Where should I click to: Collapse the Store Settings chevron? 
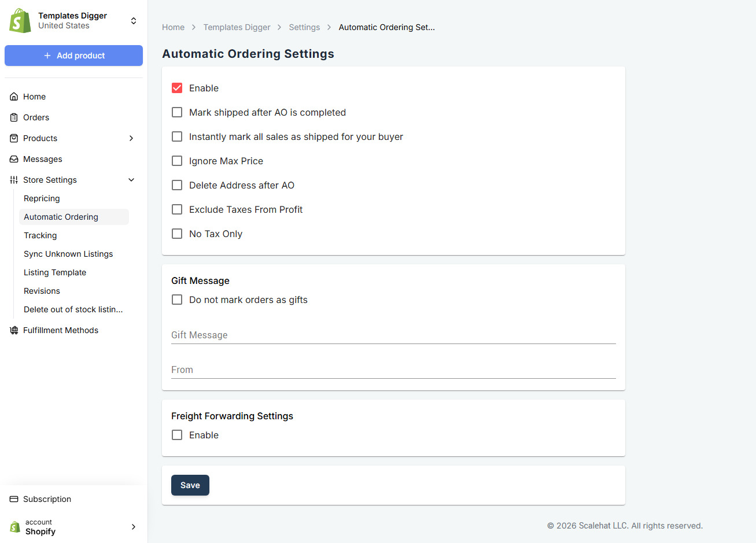pos(131,180)
